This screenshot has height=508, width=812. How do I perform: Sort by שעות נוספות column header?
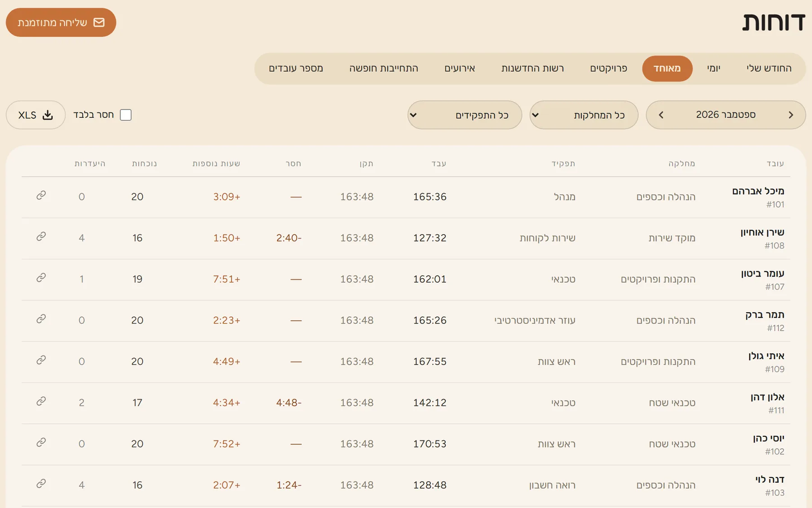pos(216,163)
